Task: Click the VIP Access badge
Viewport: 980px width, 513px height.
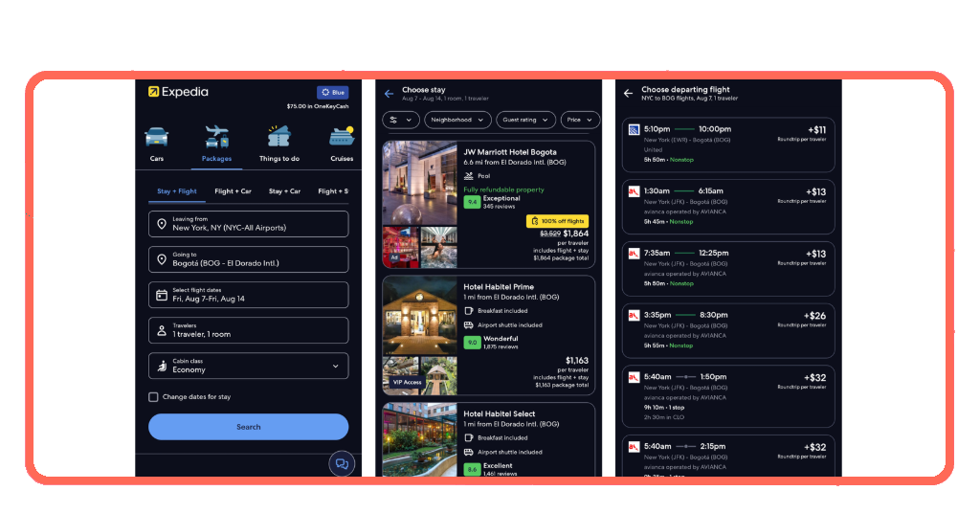Action: click(x=406, y=382)
